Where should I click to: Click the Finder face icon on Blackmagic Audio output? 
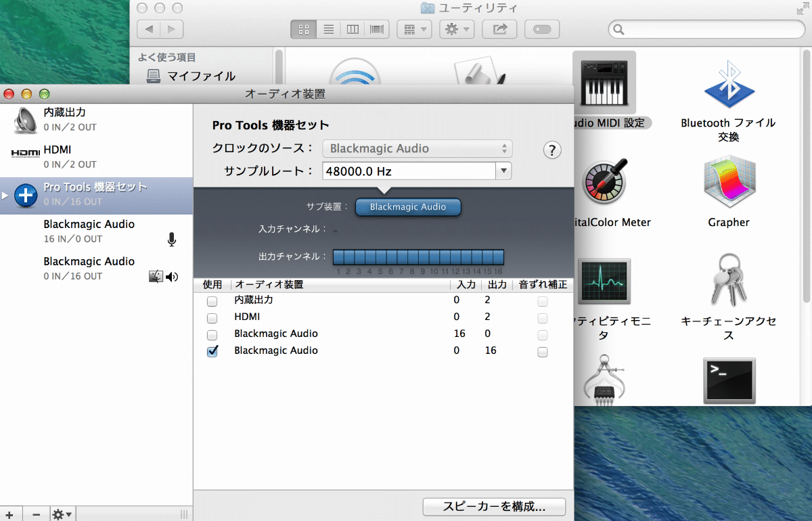(156, 276)
